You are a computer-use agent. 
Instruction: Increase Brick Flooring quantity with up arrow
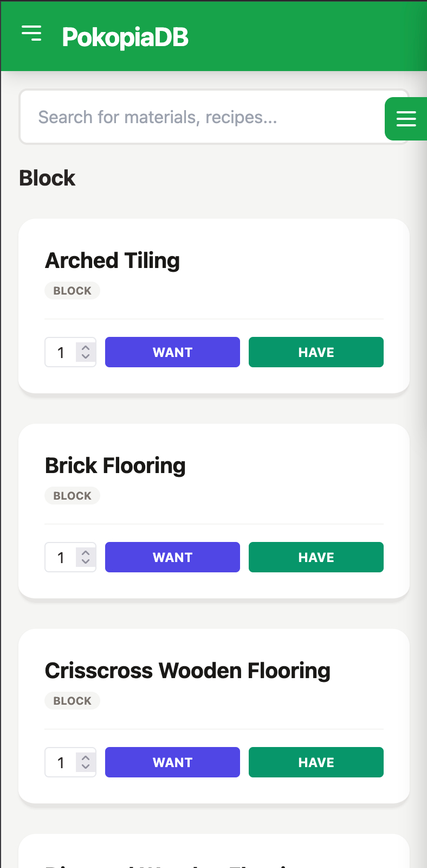86,552
